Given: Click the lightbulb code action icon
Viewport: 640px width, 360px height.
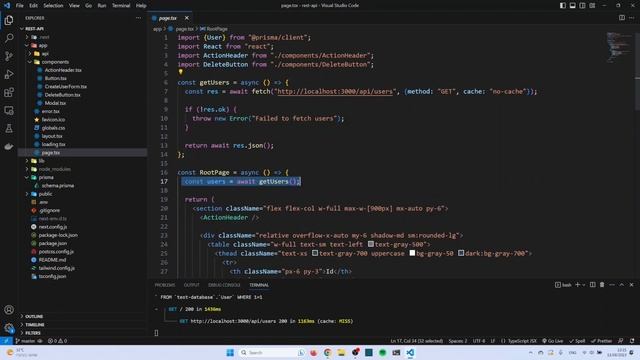Looking at the screenshot, I should (x=180, y=72).
